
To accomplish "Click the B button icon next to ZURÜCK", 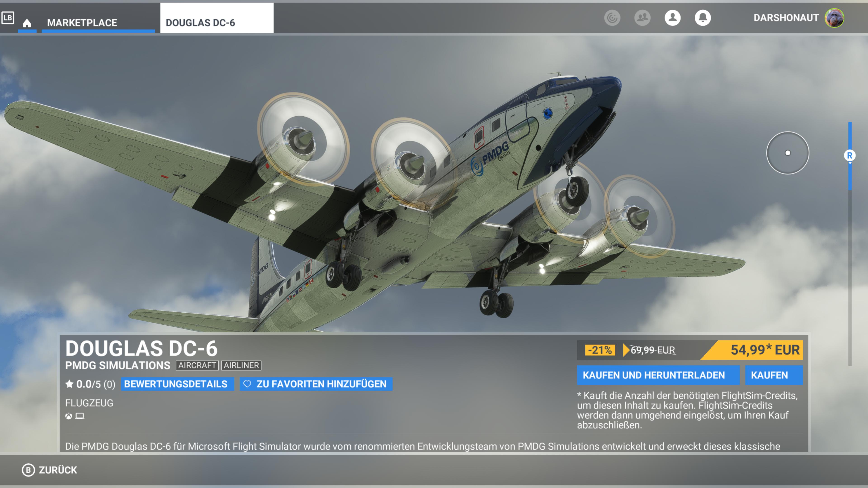I will point(28,470).
